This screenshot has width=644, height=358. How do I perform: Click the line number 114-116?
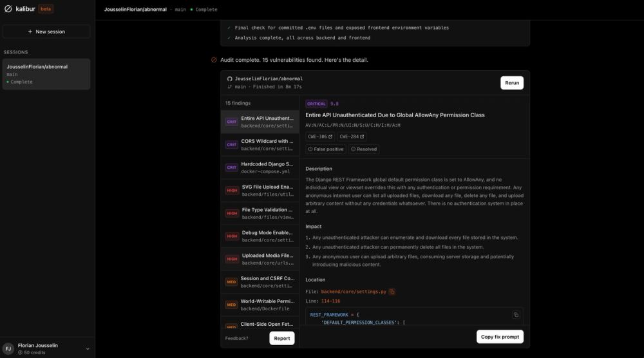(330, 301)
